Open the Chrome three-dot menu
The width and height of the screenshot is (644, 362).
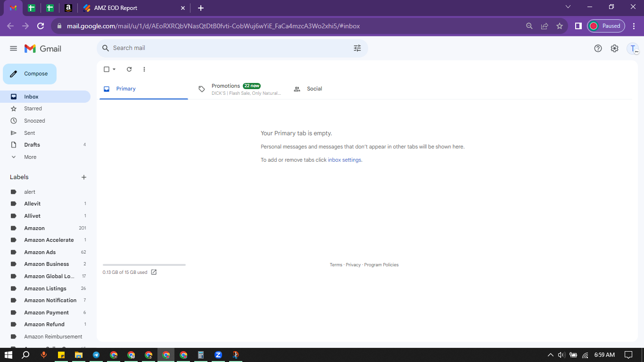coord(634,26)
